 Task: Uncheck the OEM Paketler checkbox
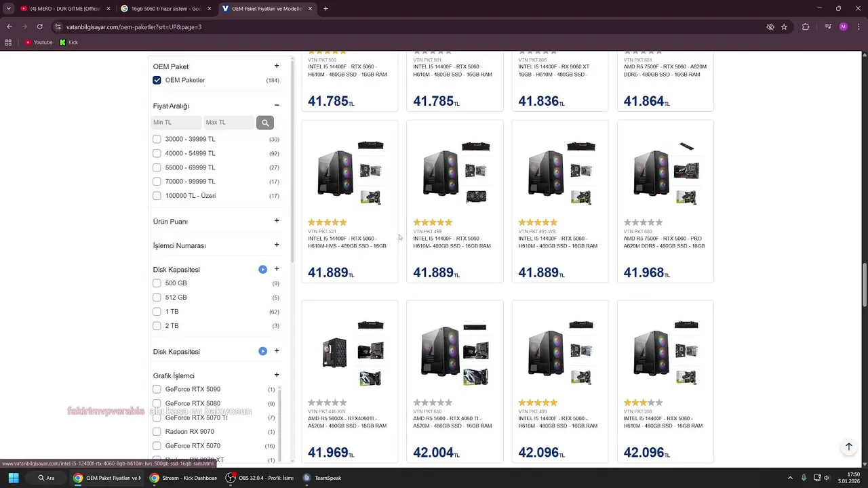[157, 80]
